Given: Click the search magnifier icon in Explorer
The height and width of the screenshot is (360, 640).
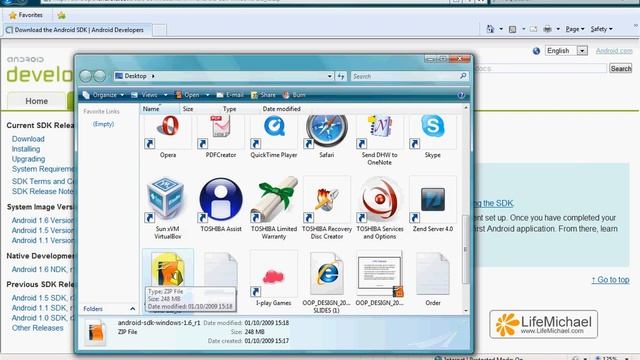Looking at the screenshot, I should tap(463, 76).
